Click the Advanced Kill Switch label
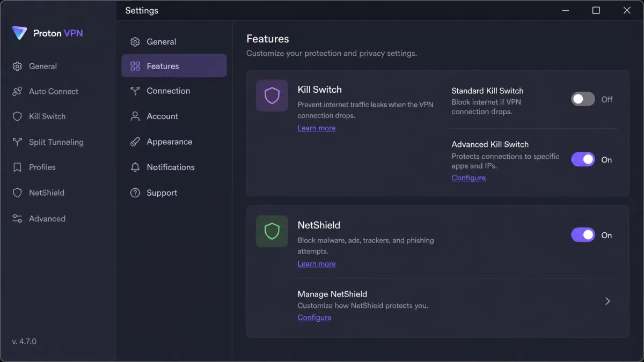 click(x=490, y=144)
